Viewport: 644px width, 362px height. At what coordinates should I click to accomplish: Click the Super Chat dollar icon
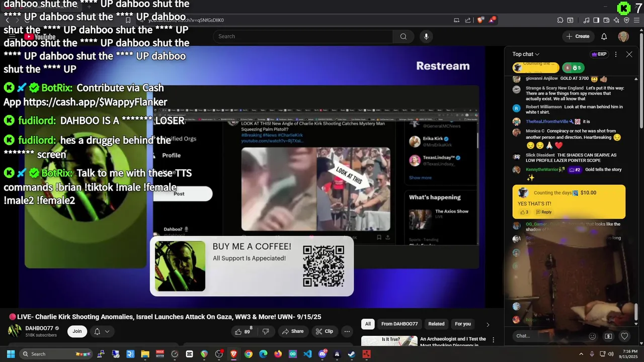pyautogui.click(x=608, y=336)
